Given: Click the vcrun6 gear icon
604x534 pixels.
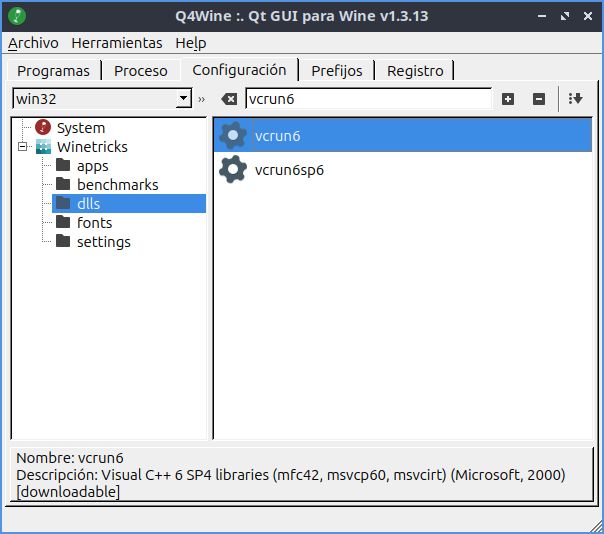Looking at the screenshot, I should (233, 135).
